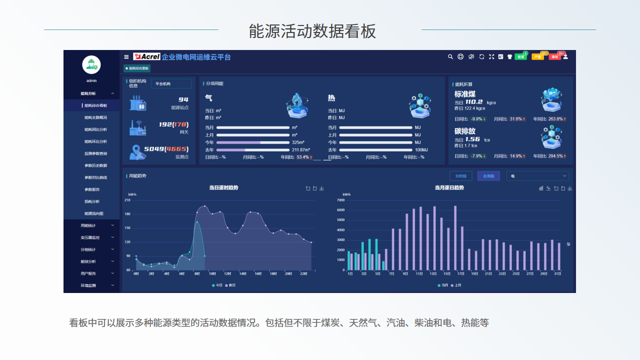
Task: Click the building icon beside count 94
Action: tap(138, 103)
